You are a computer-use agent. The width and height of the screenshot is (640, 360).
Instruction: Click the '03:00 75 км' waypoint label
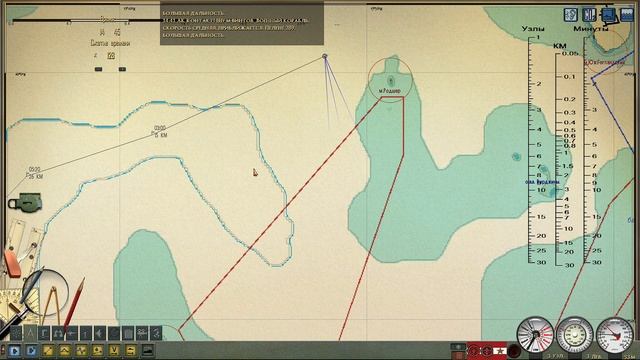160,131
